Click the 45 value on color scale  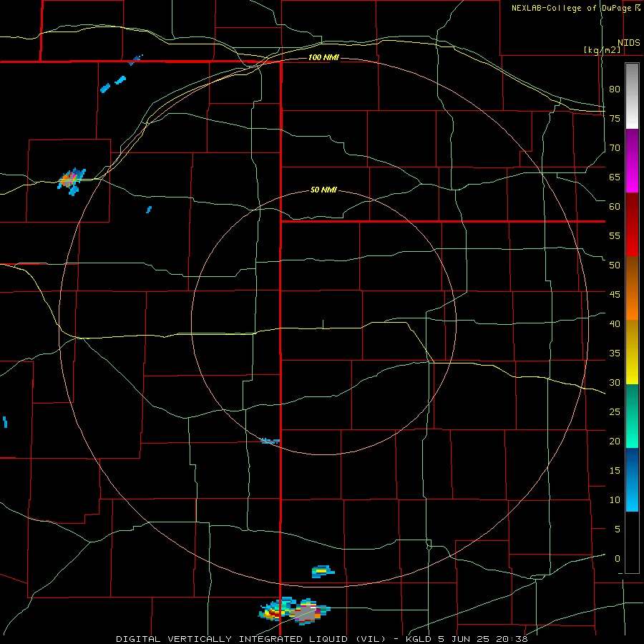tap(615, 295)
